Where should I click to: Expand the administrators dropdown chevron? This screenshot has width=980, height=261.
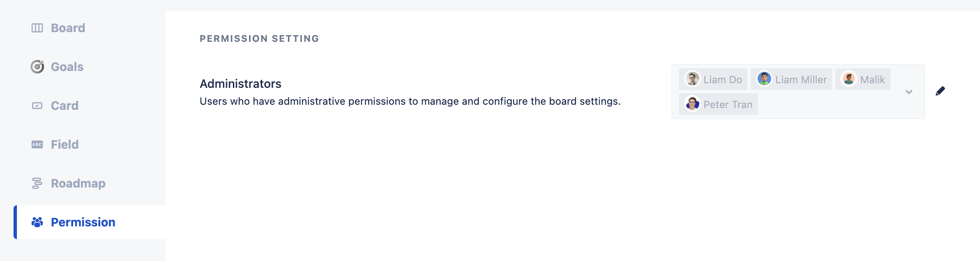(909, 92)
